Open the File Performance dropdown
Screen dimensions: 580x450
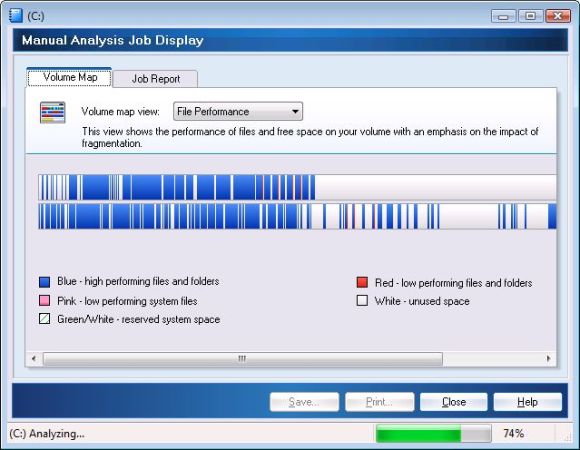238,111
